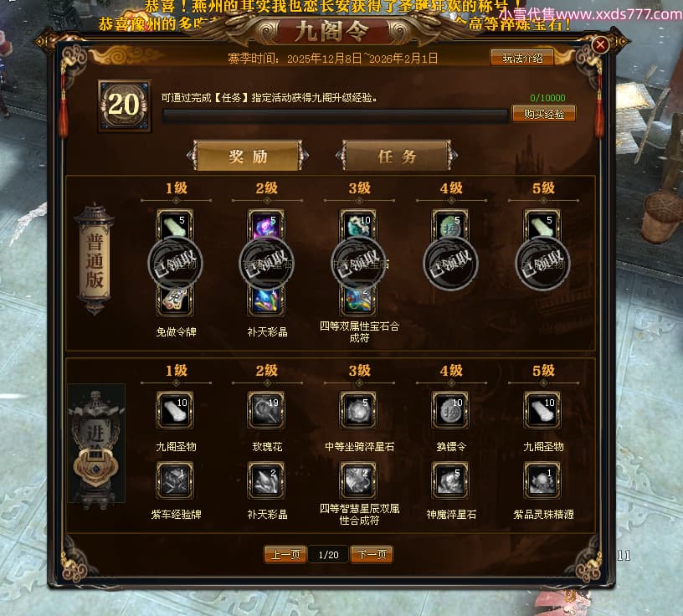Click the 紫品灵珠精源 reward icon

(542, 480)
